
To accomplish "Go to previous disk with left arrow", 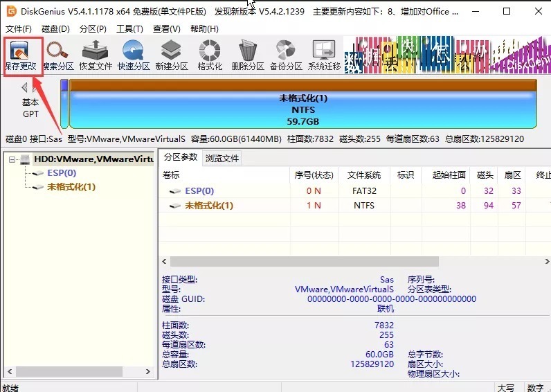I will point(25,87).
